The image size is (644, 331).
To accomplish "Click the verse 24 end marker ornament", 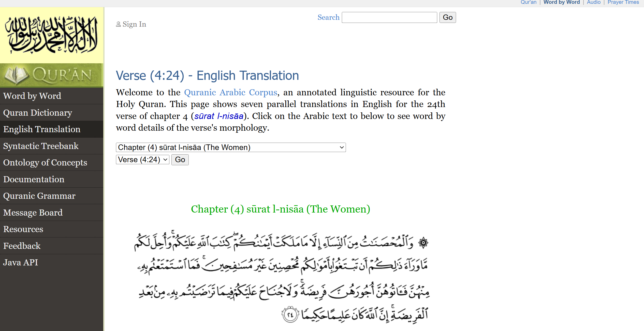I will (290, 315).
